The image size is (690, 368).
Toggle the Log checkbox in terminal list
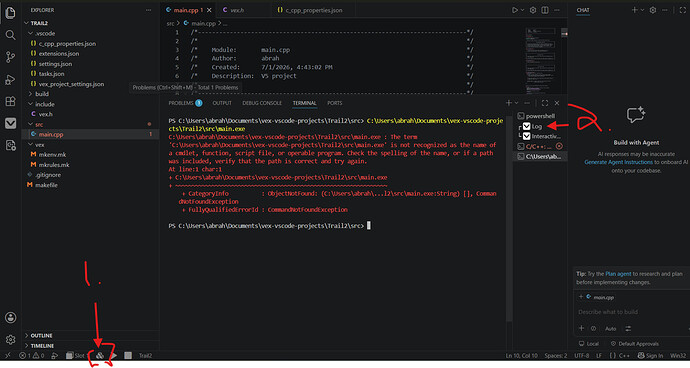526,126
